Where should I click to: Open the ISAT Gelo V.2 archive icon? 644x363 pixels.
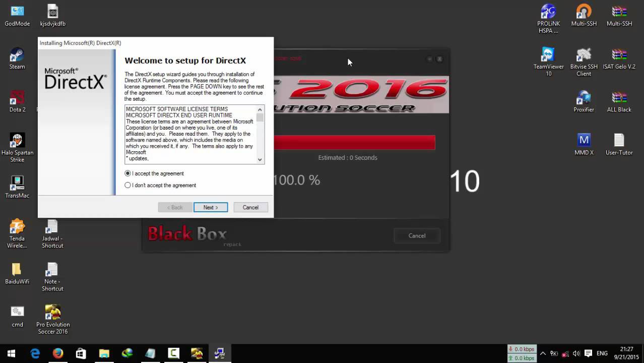pos(619,58)
